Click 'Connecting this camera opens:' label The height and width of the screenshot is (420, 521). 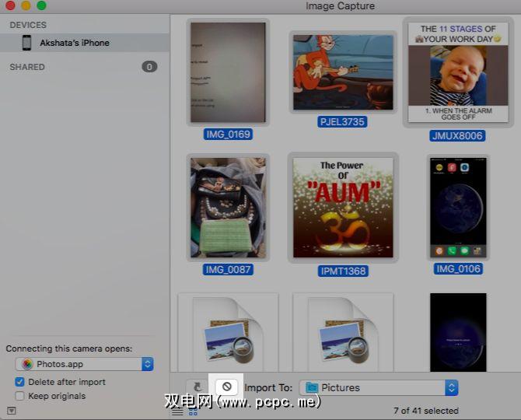point(69,348)
